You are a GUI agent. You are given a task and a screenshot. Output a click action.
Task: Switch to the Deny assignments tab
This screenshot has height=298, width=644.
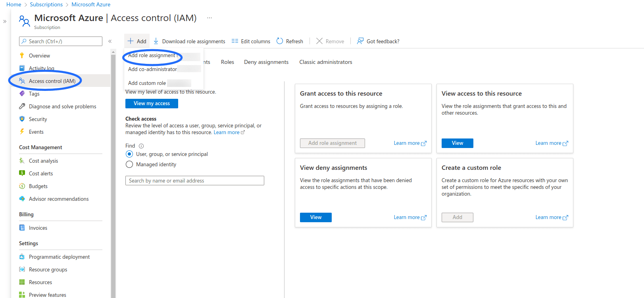point(266,62)
